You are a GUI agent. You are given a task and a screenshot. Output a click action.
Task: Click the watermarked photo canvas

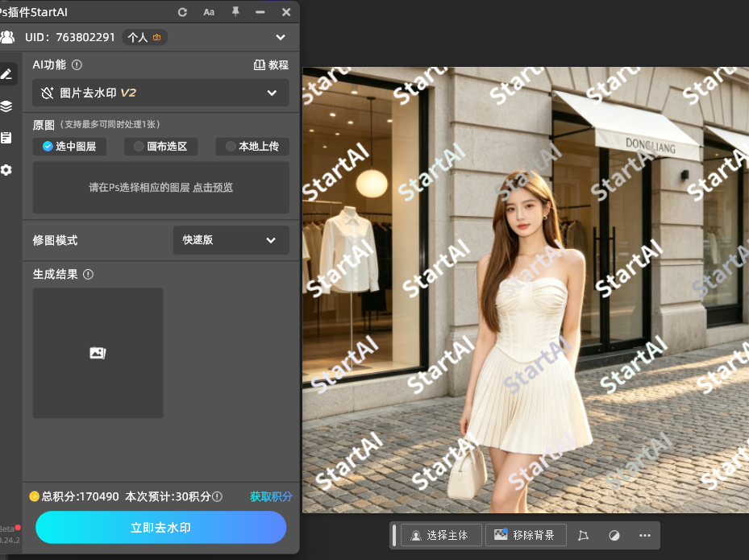[526, 290]
